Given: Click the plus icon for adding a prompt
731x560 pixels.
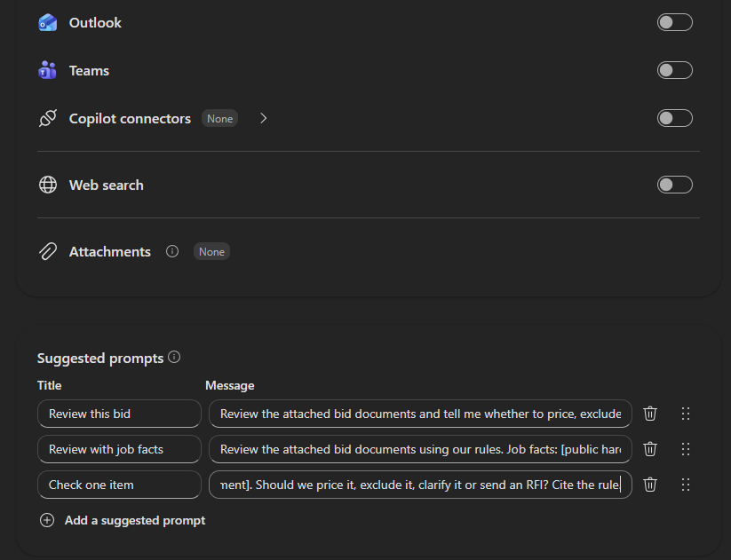Looking at the screenshot, I should pyautogui.click(x=47, y=520).
